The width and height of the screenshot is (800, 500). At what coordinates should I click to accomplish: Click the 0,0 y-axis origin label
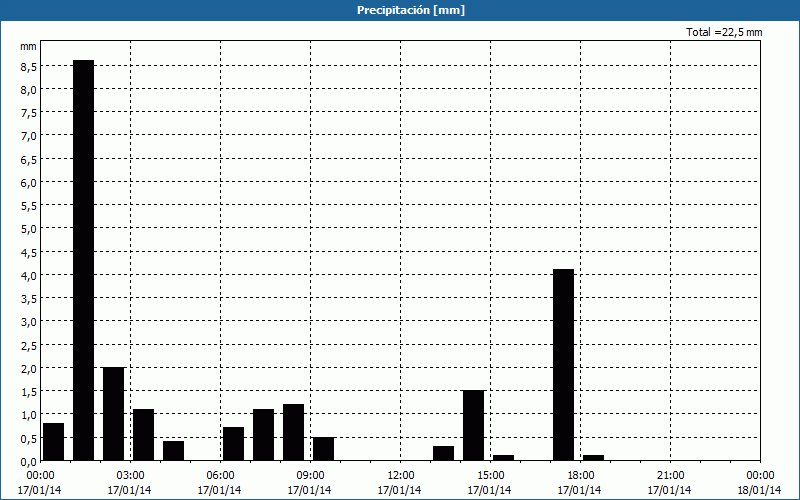[28, 461]
